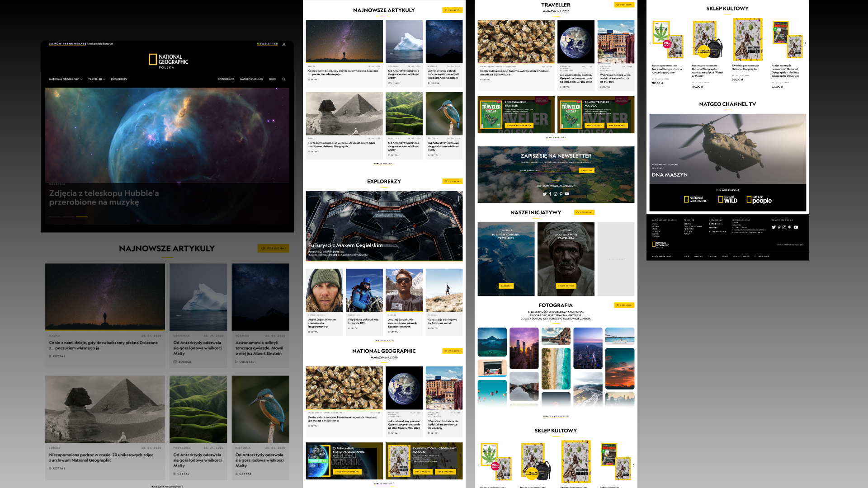Click Facebook icon in newsletter banner
This screenshot has height=488, width=868.
[x=550, y=194]
